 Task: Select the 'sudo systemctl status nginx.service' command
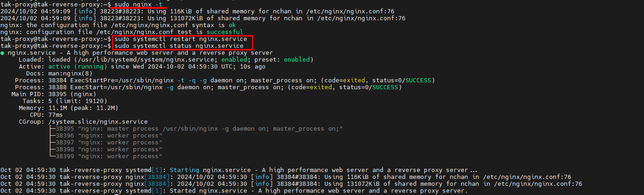click(179, 46)
